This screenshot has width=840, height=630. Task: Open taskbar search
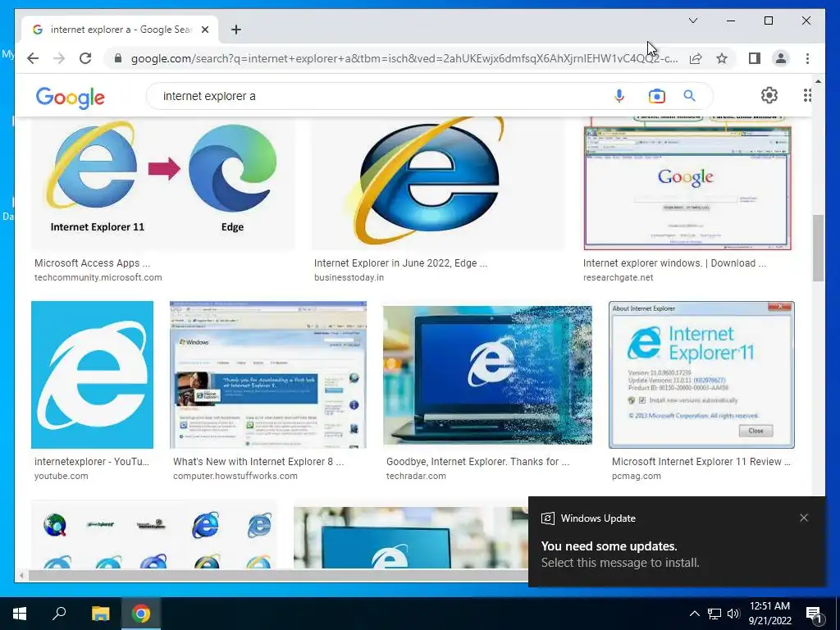pyautogui.click(x=59, y=614)
